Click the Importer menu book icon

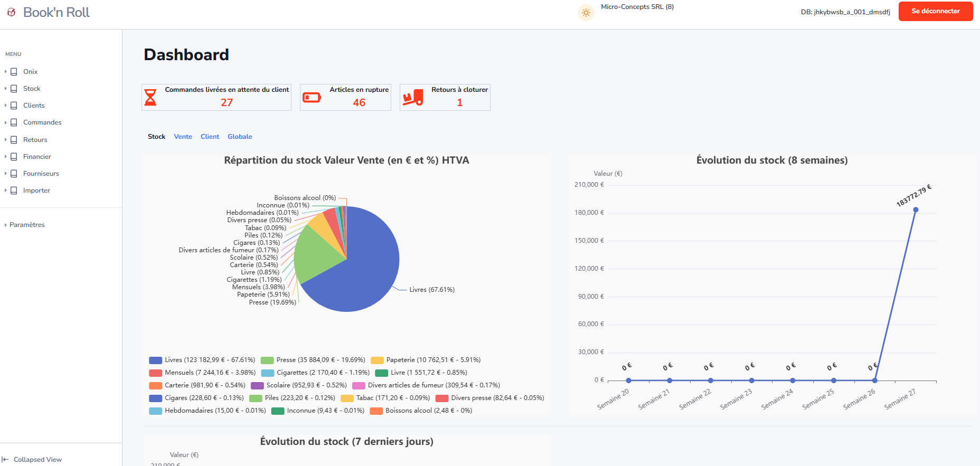point(14,191)
